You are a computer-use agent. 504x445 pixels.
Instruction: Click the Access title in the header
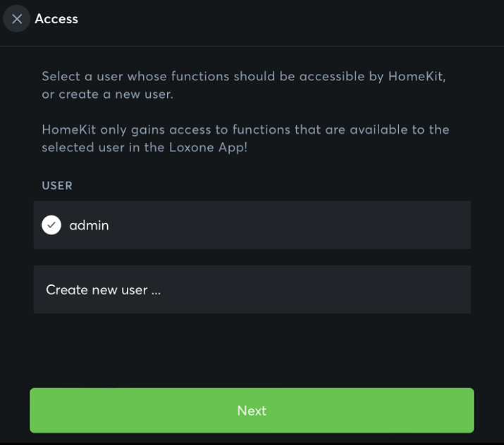tap(56, 19)
